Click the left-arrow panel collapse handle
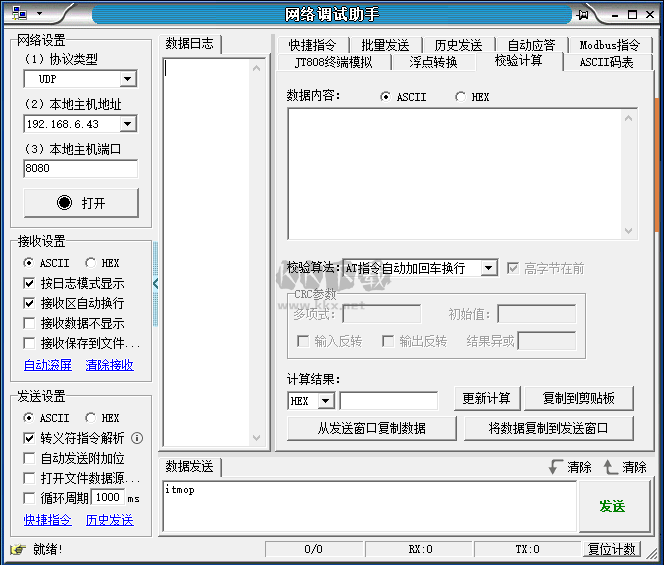Viewport: 664px width, 565px height. 155,283
